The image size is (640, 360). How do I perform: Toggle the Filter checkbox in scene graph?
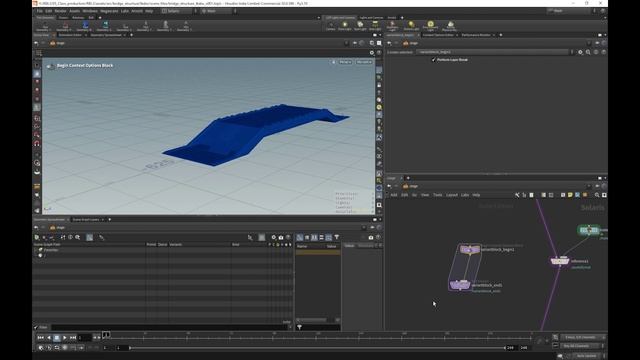[36, 327]
